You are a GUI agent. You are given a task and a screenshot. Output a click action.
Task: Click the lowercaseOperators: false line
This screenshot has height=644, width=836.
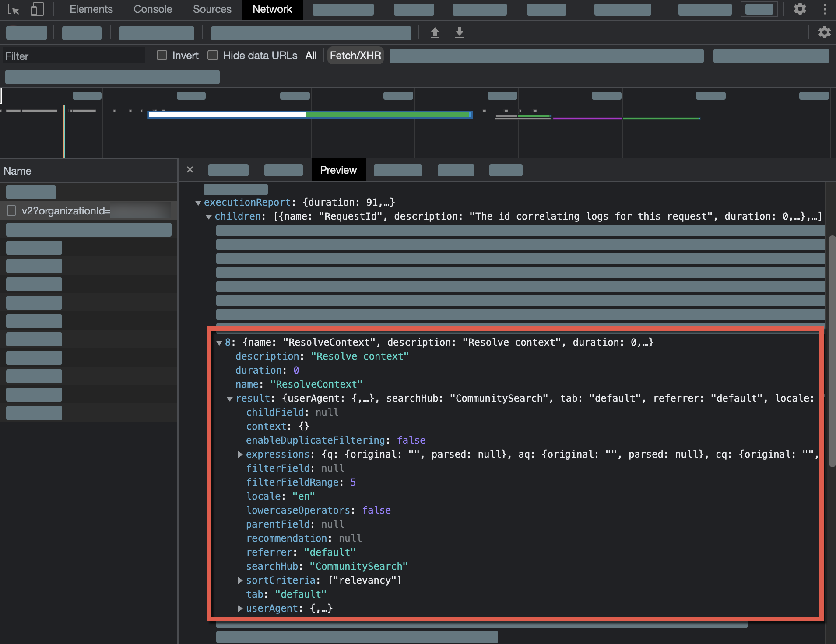(x=318, y=510)
